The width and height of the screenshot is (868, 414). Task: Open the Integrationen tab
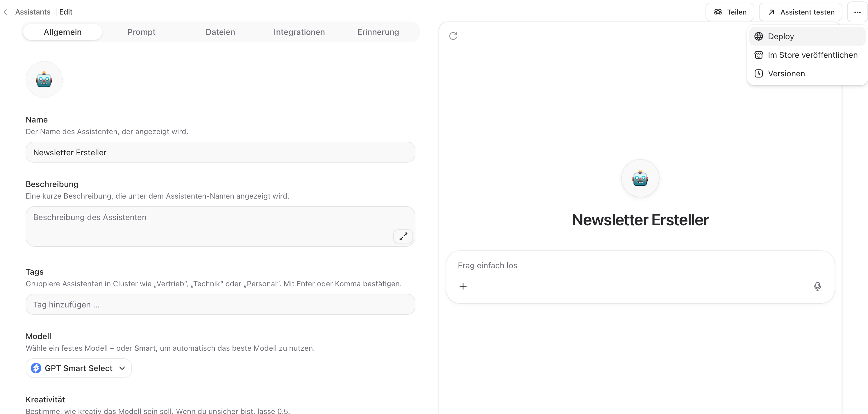(299, 32)
